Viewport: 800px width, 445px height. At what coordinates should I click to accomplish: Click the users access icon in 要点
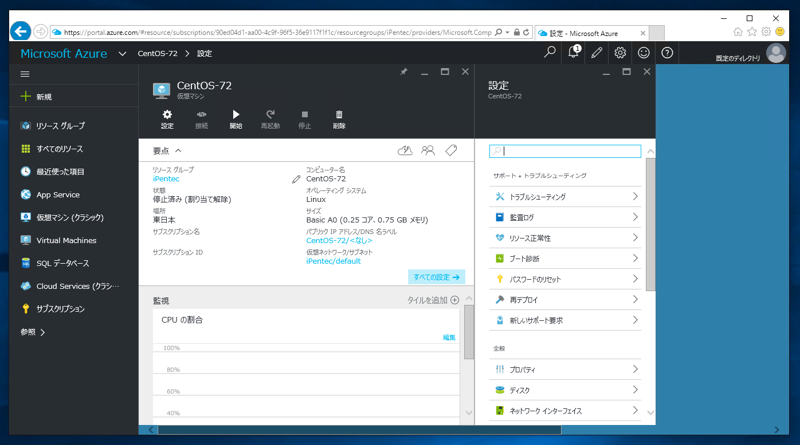click(428, 151)
